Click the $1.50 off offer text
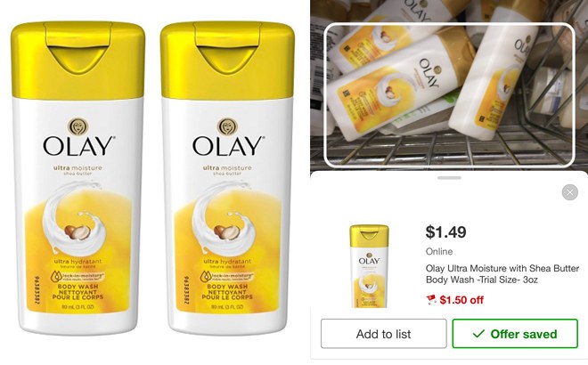588x365 pixels. tap(461, 300)
